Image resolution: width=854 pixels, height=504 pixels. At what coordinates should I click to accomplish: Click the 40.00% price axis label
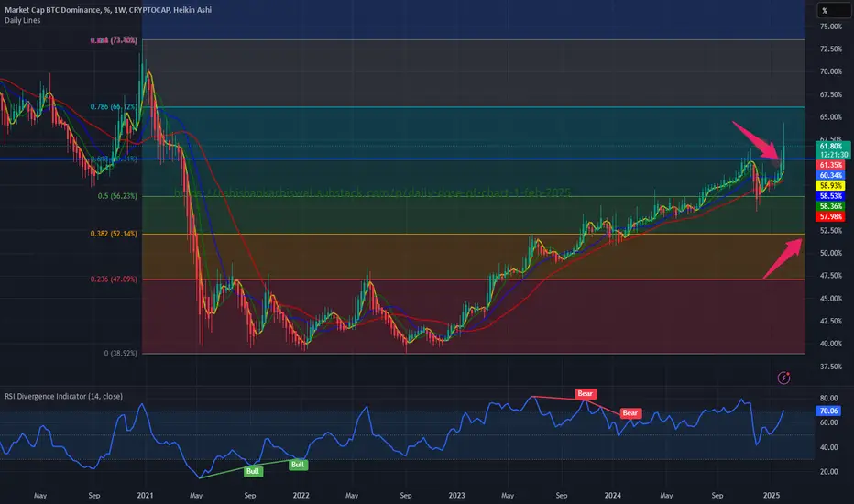point(831,344)
